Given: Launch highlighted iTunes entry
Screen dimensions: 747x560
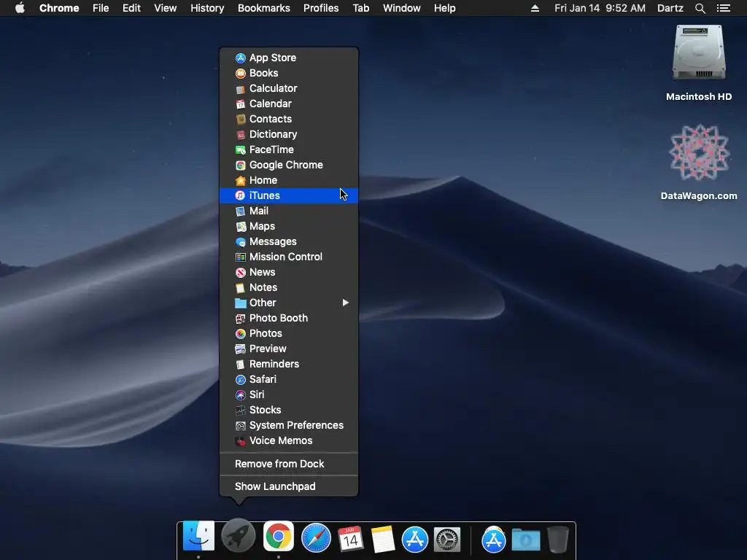Looking at the screenshot, I should tap(289, 195).
